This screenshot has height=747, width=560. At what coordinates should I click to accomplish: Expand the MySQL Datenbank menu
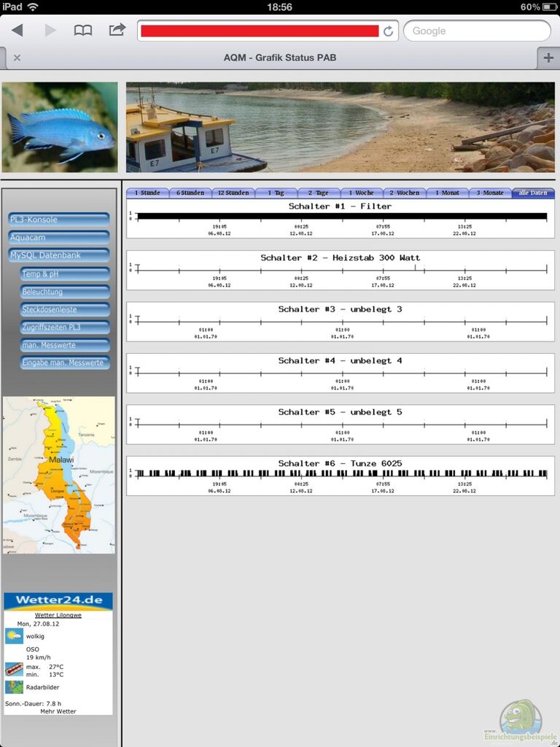pyautogui.click(x=59, y=255)
